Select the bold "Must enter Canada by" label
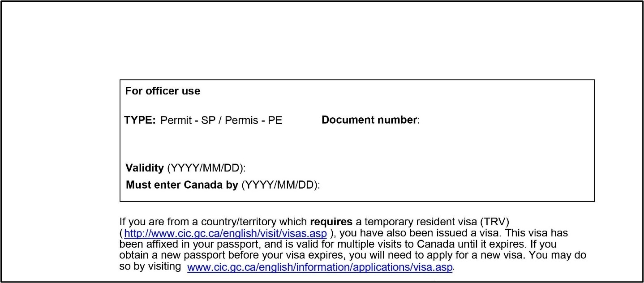This screenshot has width=644, height=283. 182,185
